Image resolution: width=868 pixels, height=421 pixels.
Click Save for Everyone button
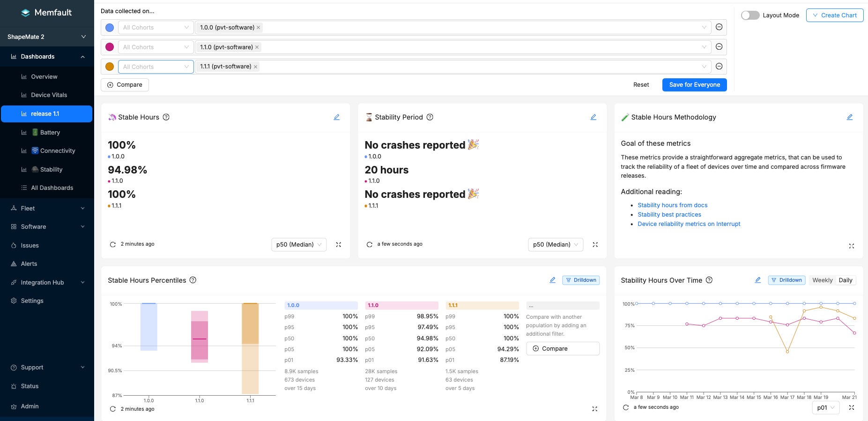pos(694,85)
